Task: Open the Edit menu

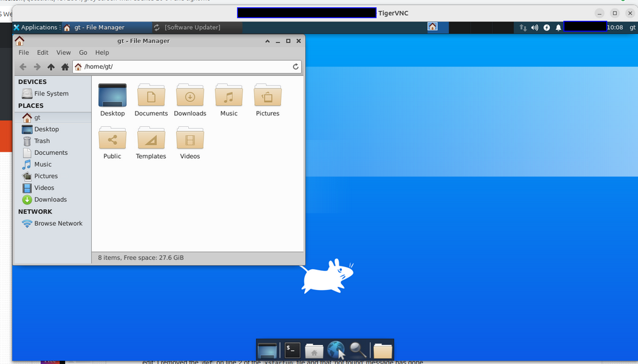Action: [x=43, y=52]
